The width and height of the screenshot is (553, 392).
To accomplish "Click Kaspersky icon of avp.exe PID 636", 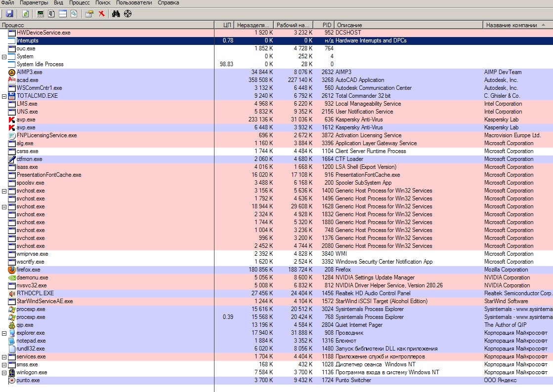I will (12, 120).
